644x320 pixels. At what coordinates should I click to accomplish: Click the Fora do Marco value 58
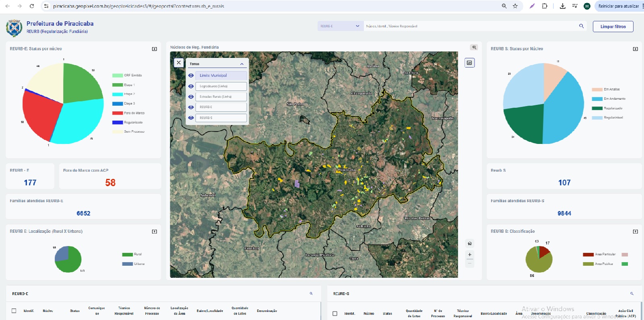110,183
